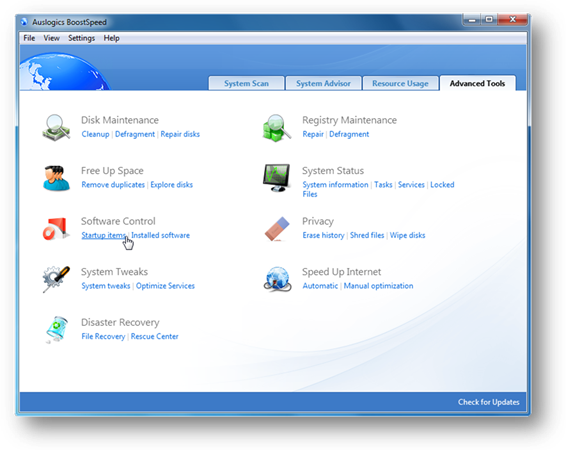Open the Remove duplicates link
Screen dimensions: 566x450
coord(113,185)
